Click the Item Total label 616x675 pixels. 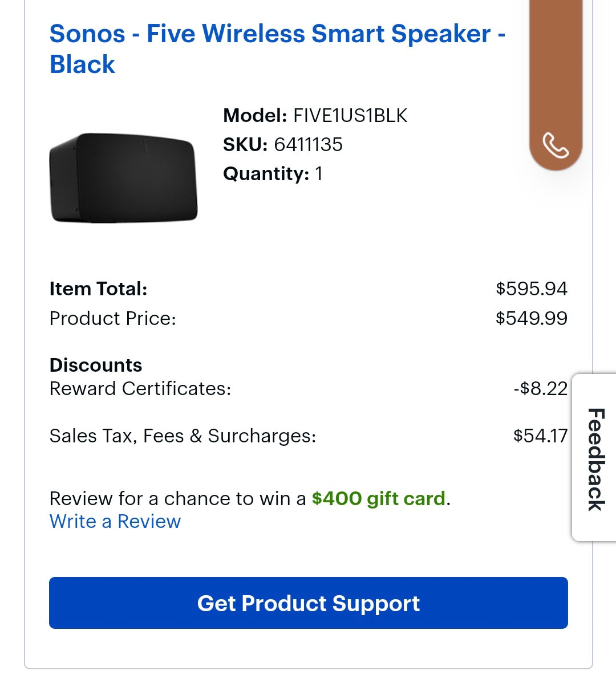point(99,288)
